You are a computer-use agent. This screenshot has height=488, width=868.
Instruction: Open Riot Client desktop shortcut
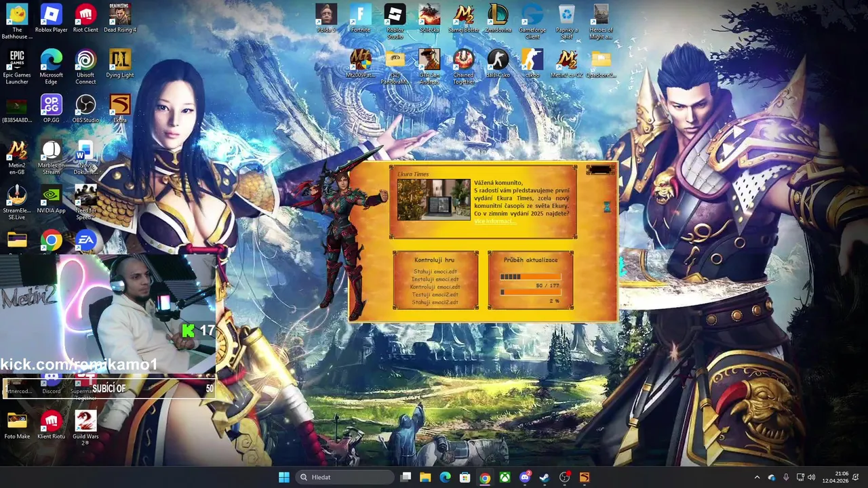[85, 18]
